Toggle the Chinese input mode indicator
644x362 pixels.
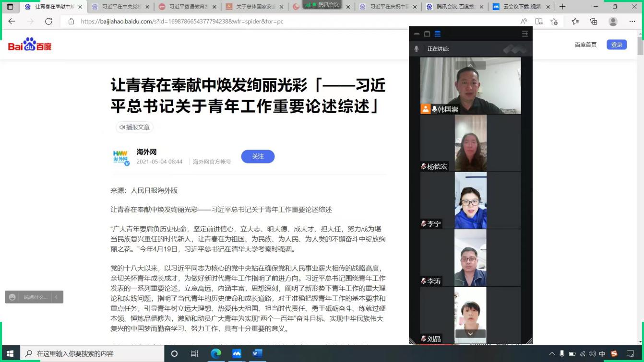coord(602,354)
